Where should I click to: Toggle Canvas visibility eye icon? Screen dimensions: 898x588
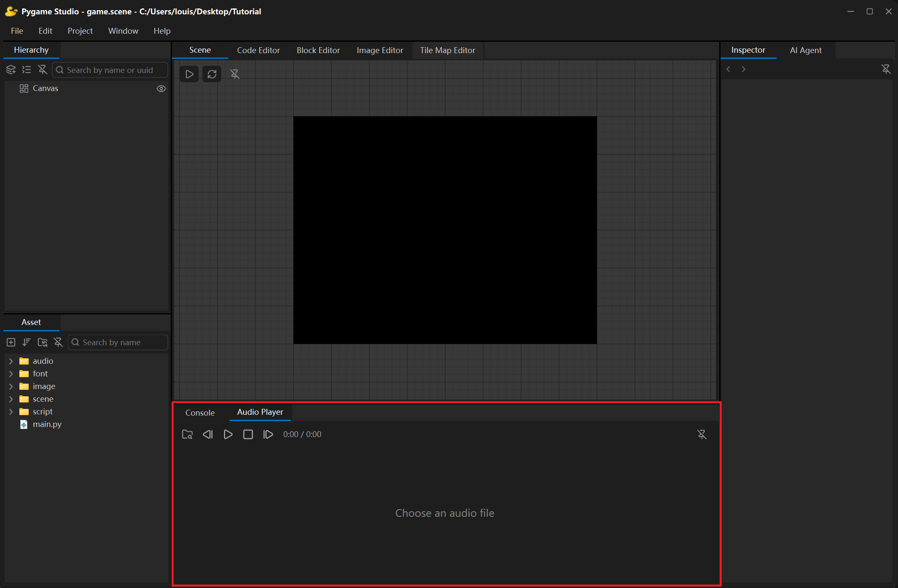click(x=161, y=89)
